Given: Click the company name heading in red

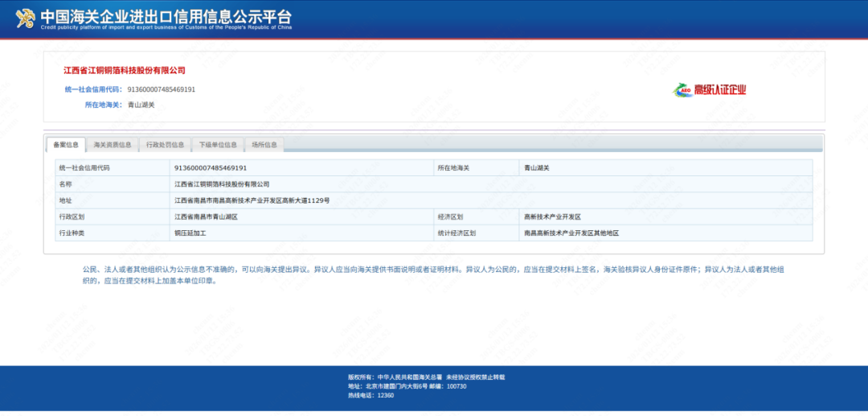Looking at the screenshot, I should pos(125,71).
